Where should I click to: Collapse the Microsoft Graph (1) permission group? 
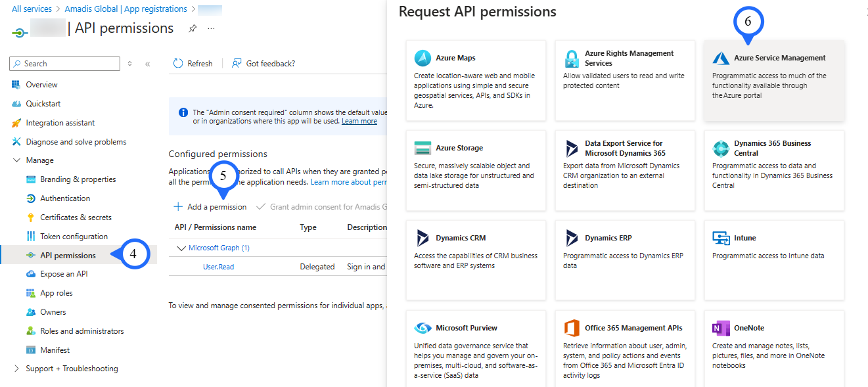tap(182, 248)
